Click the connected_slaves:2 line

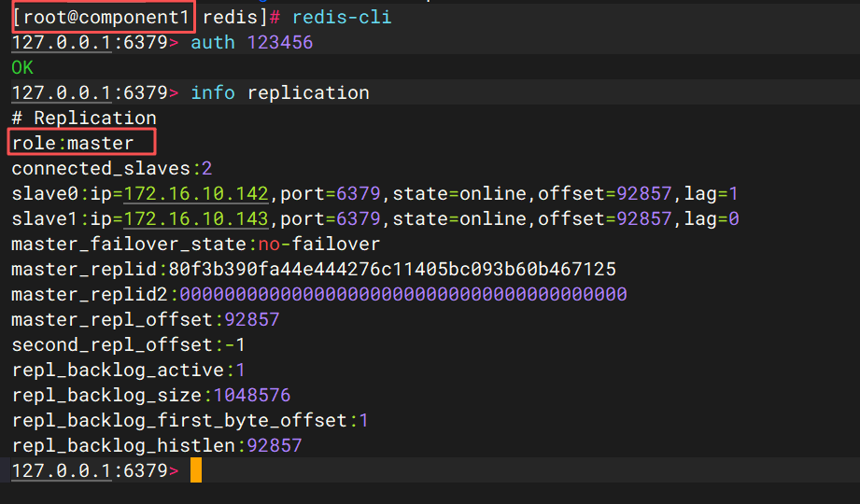click(x=112, y=169)
